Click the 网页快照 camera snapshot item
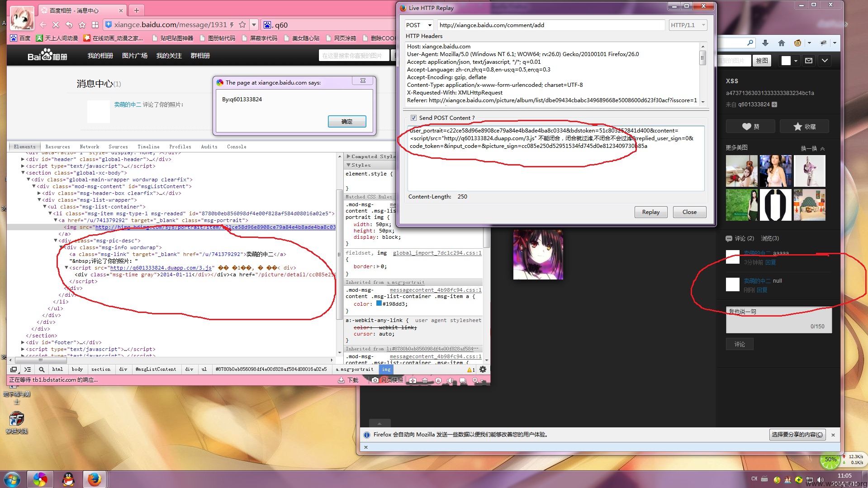868x488 pixels. pyautogui.click(x=387, y=380)
